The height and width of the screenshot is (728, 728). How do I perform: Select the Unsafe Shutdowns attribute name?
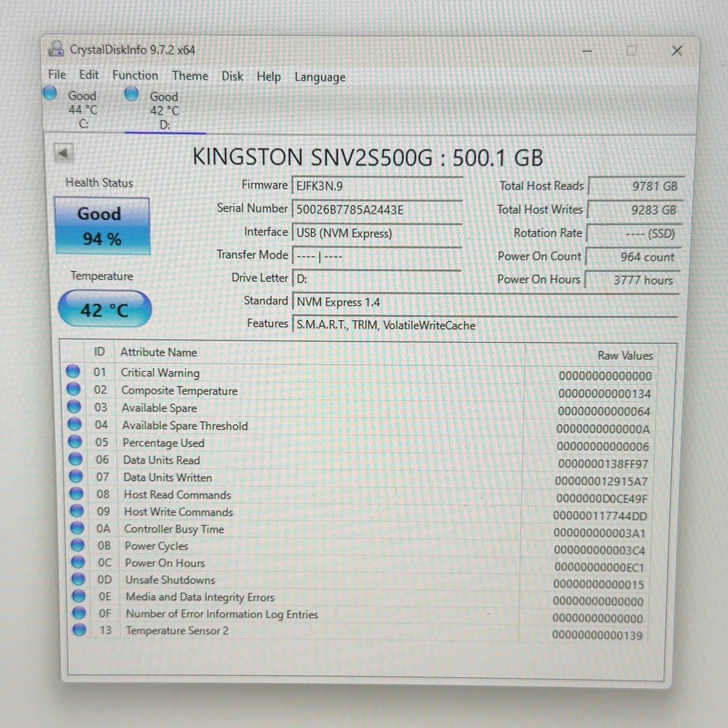point(170,580)
